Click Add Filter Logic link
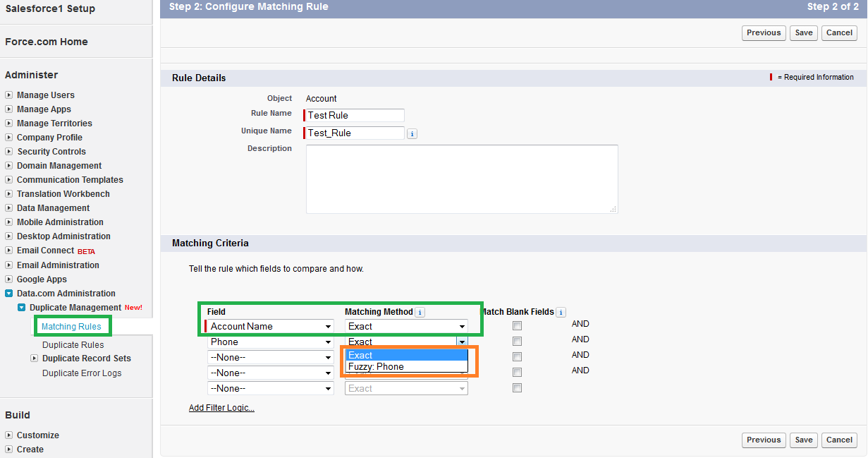This screenshot has height=458, width=868. [x=221, y=408]
